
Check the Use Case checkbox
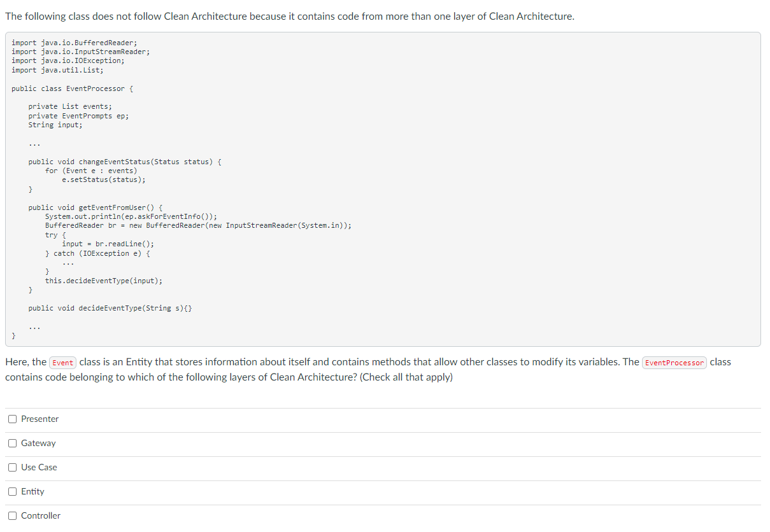13,467
